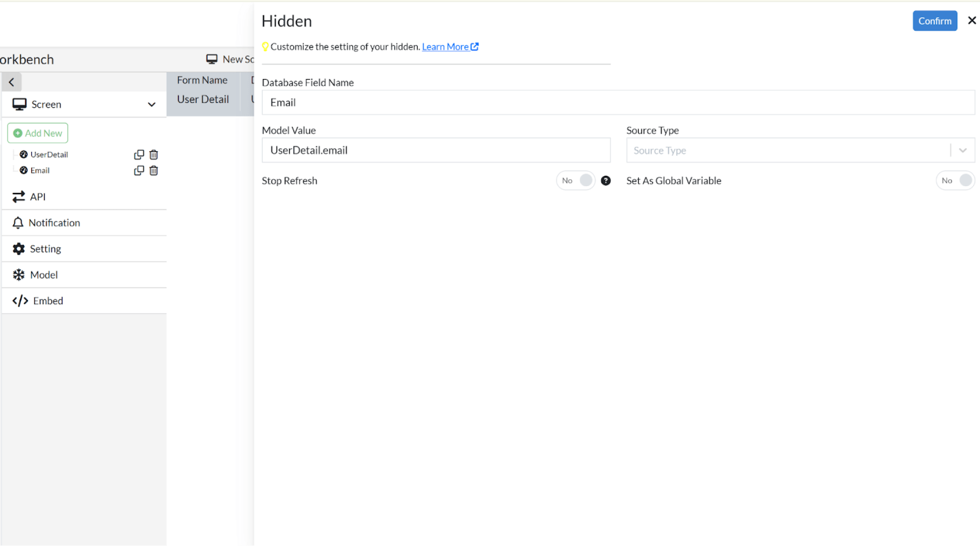Click the help question mark beside Stop Refresh
The image size is (980, 546).
point(606,180)
